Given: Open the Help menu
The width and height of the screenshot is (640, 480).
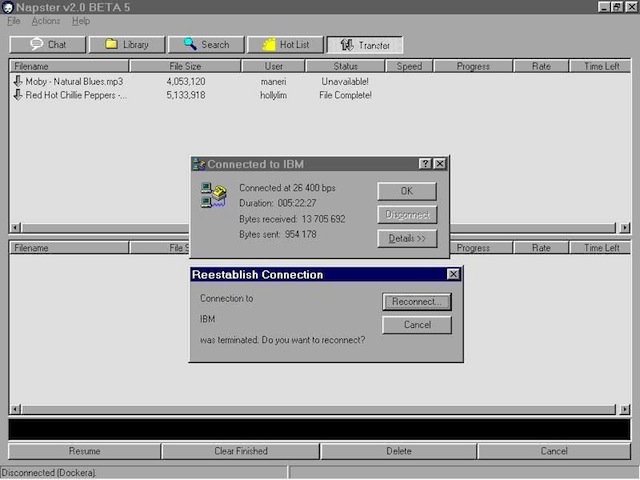Looking at the screenshot, I should pyautogui.click(x=81, y=21).
